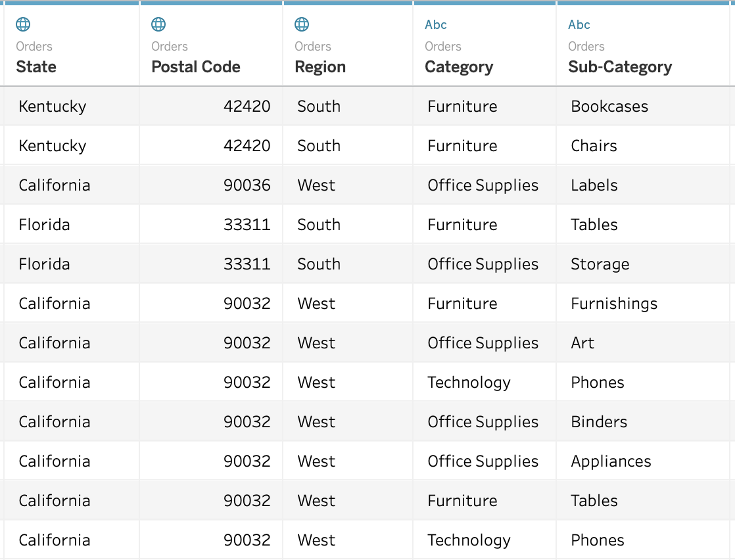Click the Abc data type icon above Sub-Category
This screenshot has height=560, width=735.
[579, 25]
